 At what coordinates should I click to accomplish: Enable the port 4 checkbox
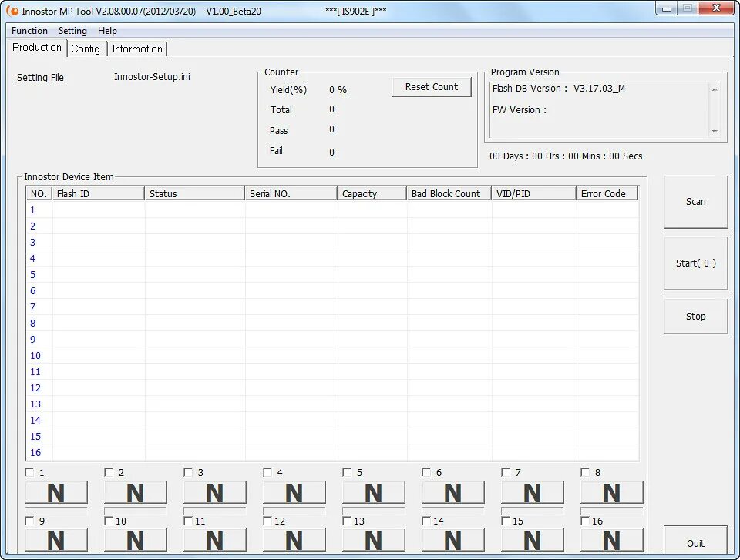click(x=267, y=472)
